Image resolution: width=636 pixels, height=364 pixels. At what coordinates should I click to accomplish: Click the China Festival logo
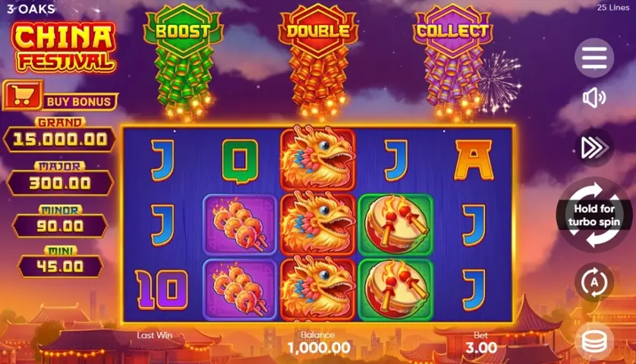tap(65, 47)
